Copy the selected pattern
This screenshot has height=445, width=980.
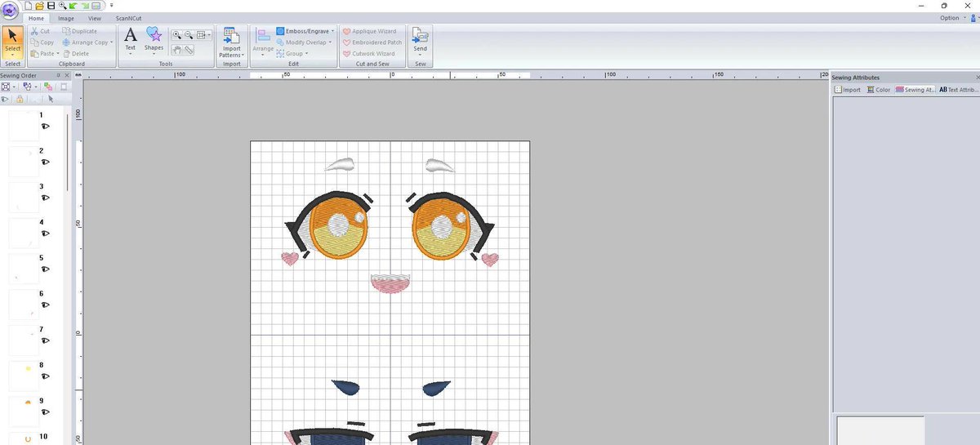pos(42,42)
